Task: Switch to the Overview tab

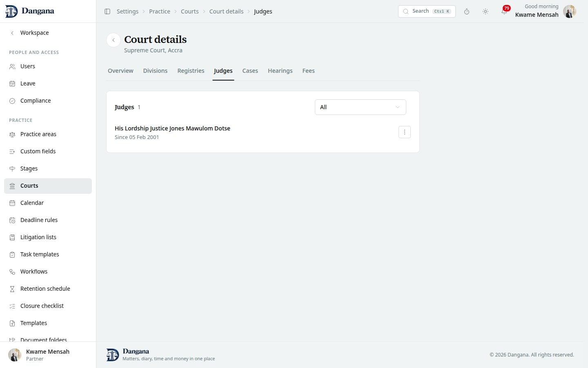Action: [120, 71]
